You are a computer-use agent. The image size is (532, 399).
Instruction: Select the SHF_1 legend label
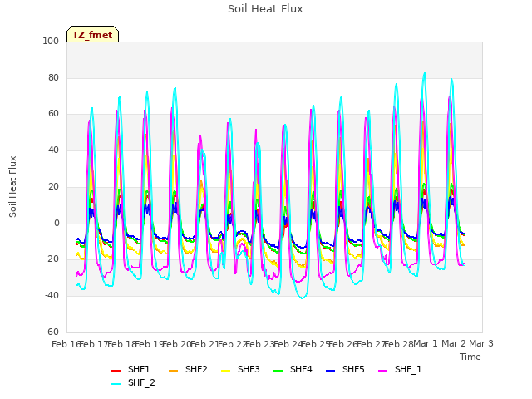(408, 369)
